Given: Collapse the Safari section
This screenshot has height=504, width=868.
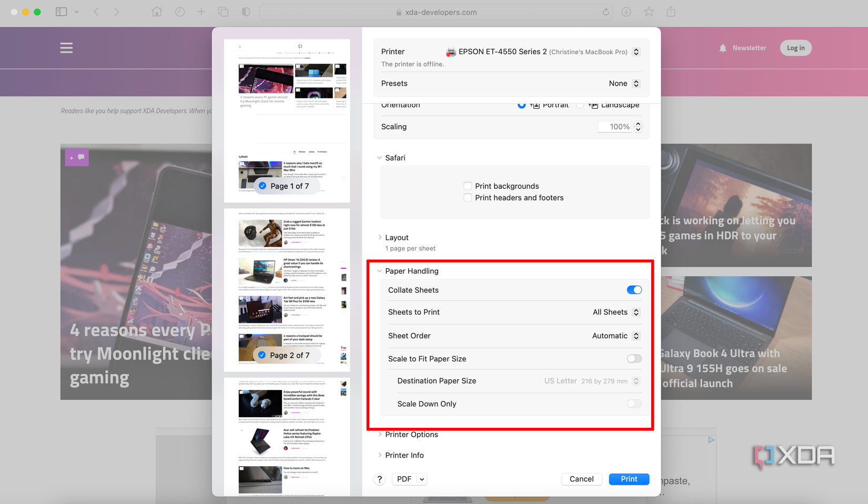Looking at the screenshot, I should [x=380, y=158].
